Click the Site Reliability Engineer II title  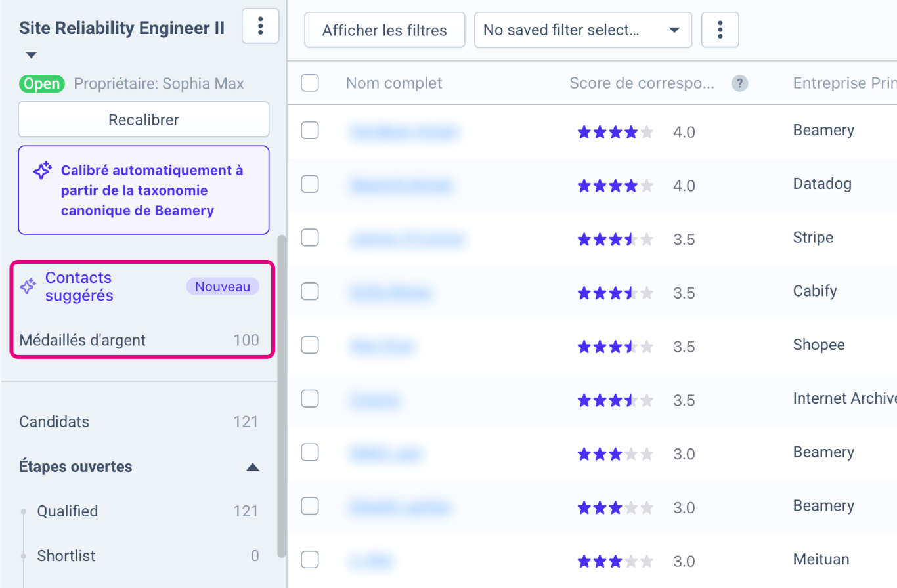pyautogui.click(x=121, y=28)
